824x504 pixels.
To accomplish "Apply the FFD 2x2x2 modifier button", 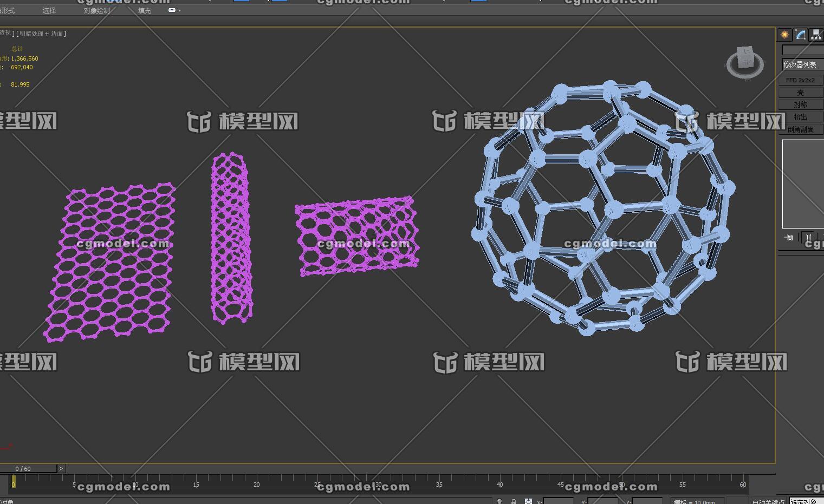I will [801, 80].
